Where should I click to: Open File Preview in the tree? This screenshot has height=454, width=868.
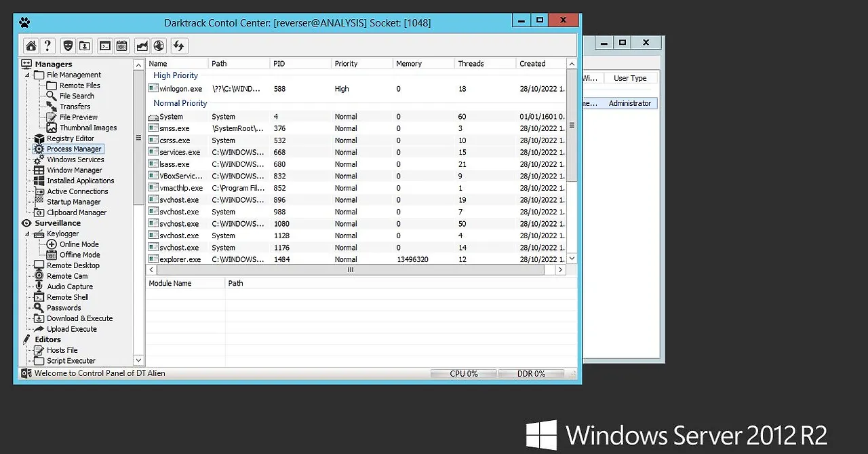(x=79, y=117)
